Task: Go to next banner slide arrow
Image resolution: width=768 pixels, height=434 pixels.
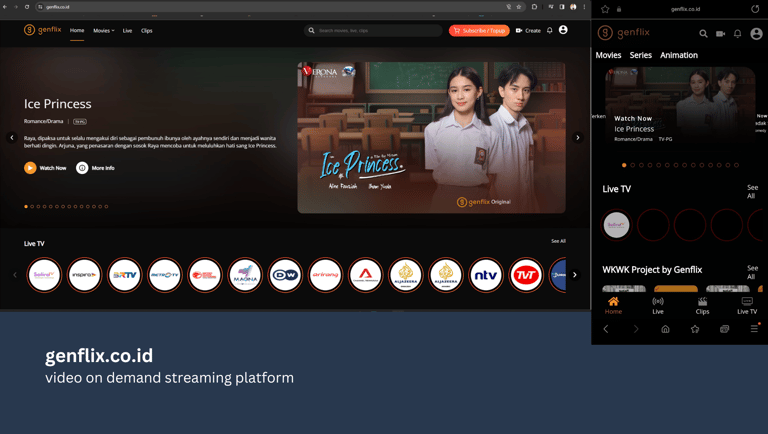Action: click(577, 138)
